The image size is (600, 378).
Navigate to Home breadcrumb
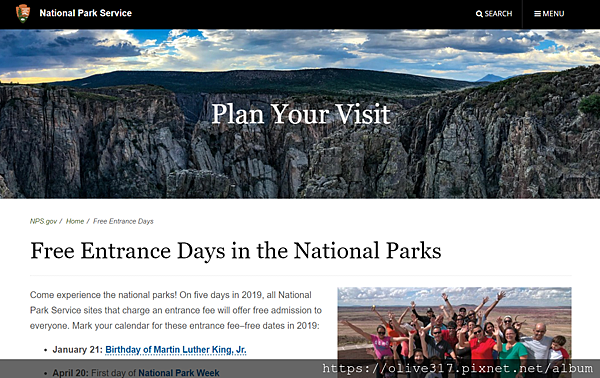click(x=75, y=221)
